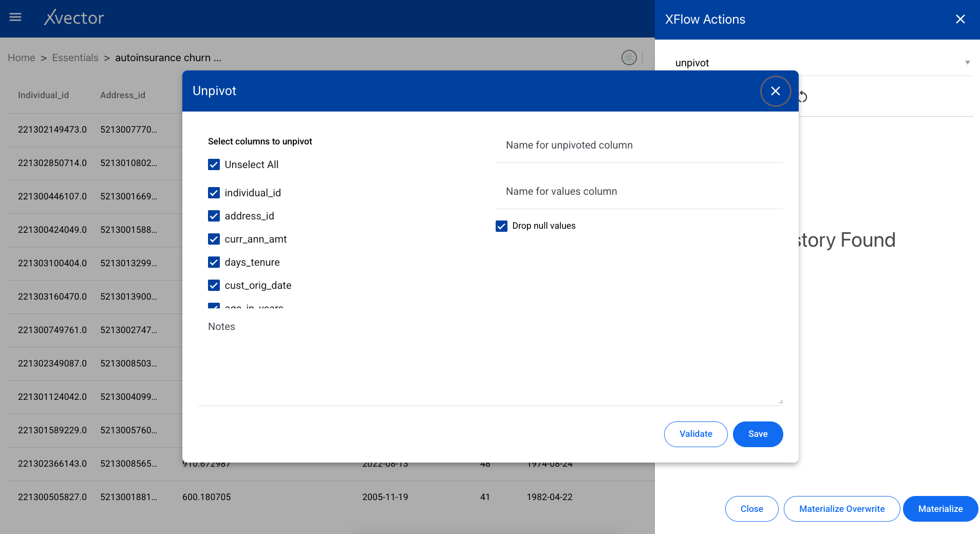980x534 pixels.
Task: Click the refresh history icon
Action: point(803,97)
